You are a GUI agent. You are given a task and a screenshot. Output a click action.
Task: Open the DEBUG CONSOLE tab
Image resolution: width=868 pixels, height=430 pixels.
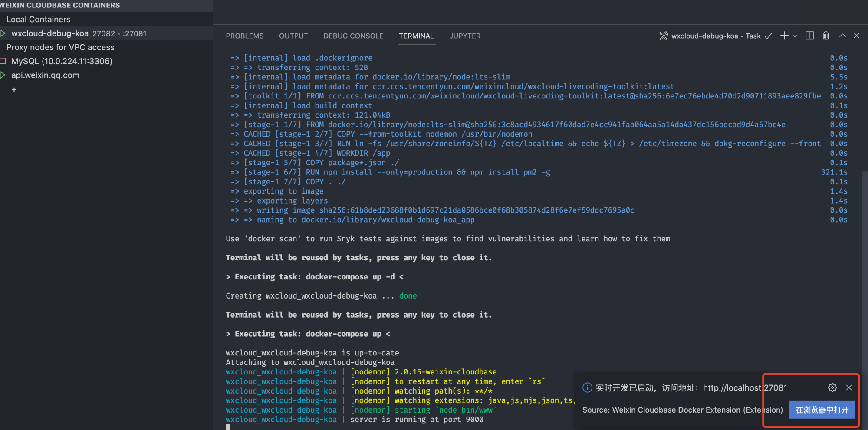pyautogui.click(x=353, y=36)
